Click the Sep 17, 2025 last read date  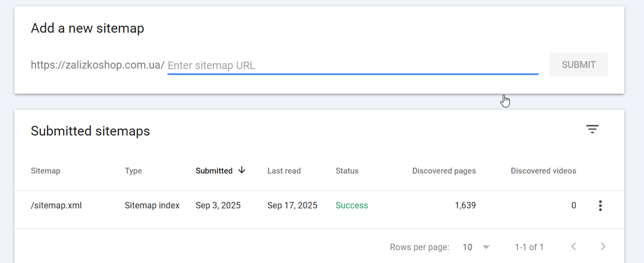pyautogui.click(x=293, y=205)
